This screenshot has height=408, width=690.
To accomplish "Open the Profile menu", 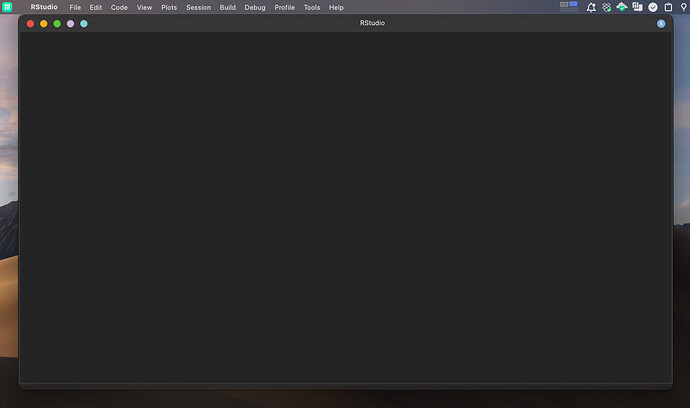I will [x=284, y=7].
